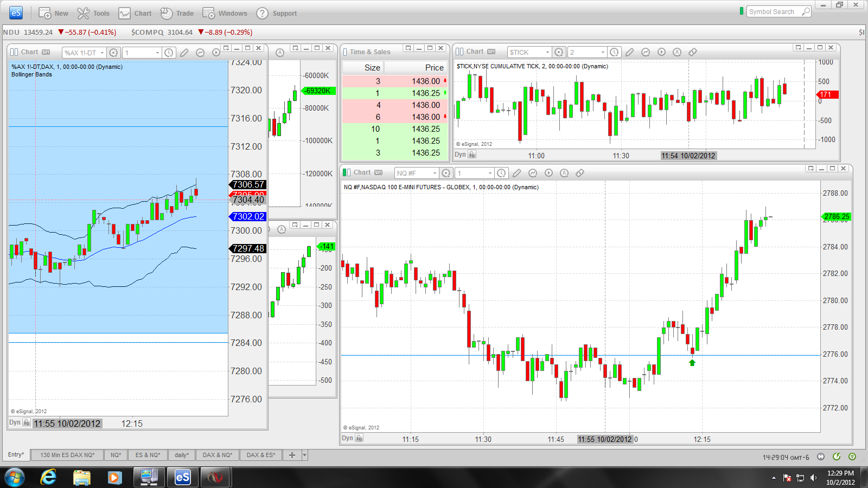
Task: Open studies icon in NQ #F chart toolbar
Action: 533,173
